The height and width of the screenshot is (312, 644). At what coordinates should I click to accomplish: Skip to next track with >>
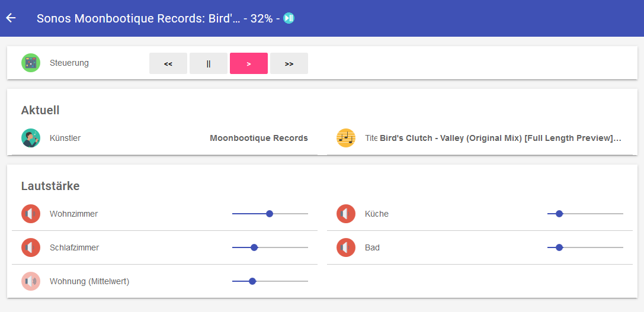pyautogui.click(x=289, y=63)
